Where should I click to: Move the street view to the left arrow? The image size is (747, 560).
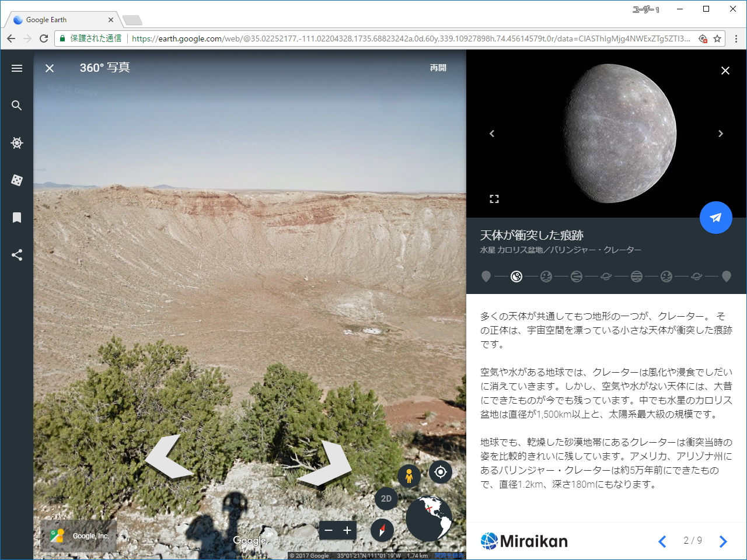pyautogui.click(x=170, y=457)
